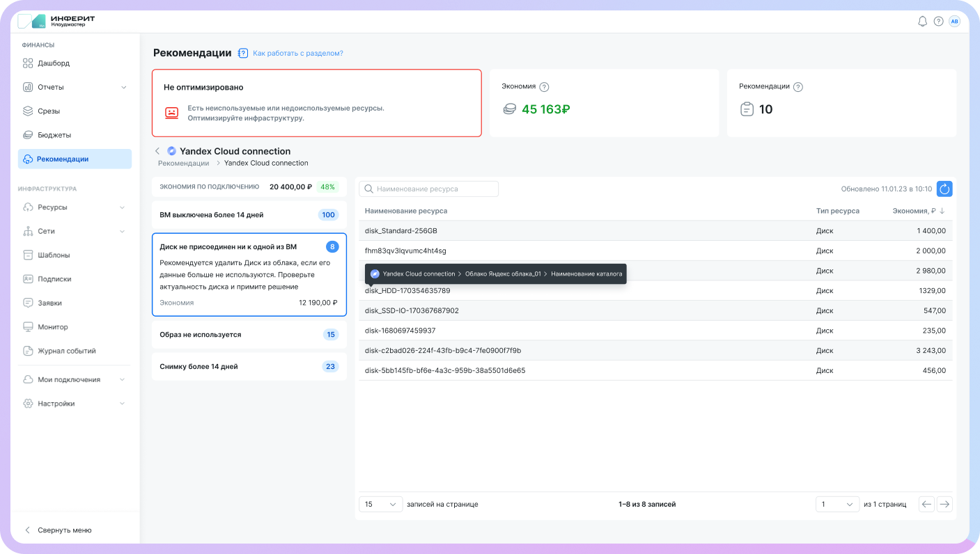Sort by Экономия column arrow

click(942, 211)
